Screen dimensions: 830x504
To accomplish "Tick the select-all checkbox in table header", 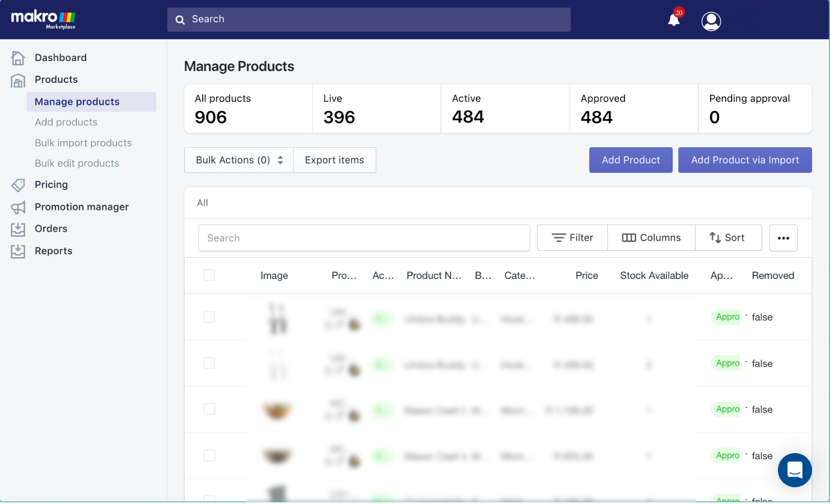I will (x=209, y=275).
